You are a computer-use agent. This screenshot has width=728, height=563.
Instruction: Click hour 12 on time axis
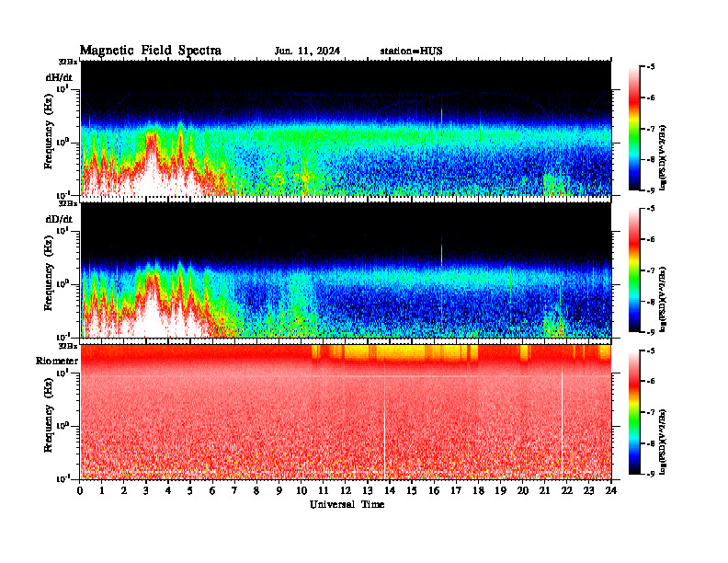346,490
